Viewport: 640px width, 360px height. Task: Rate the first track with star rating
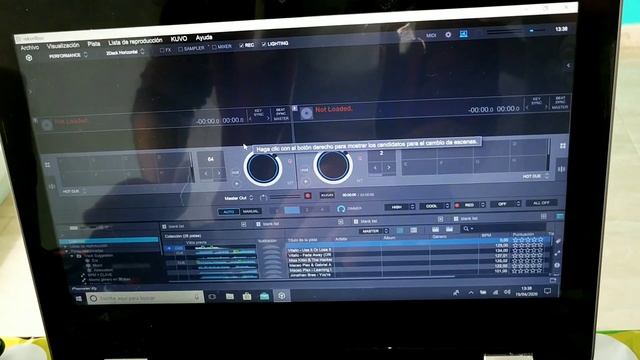tap(528, 240)
